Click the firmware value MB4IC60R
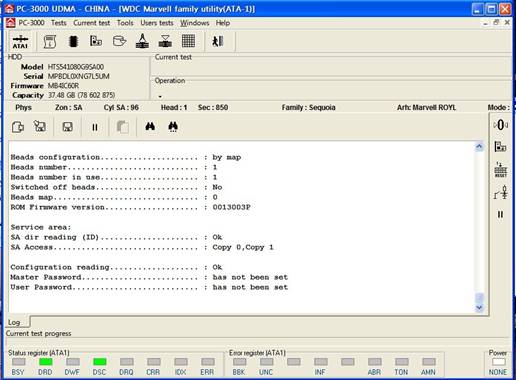516x380 pixels. (x=63, y=86)
